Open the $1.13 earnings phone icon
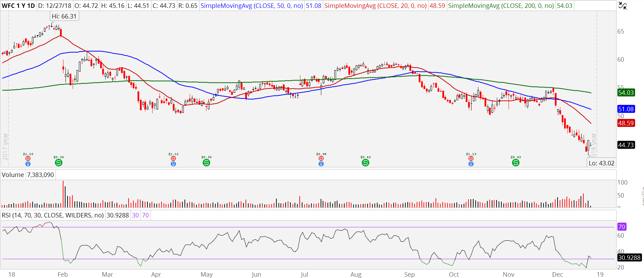Screen dimensions: 644x278 [471, 159]
